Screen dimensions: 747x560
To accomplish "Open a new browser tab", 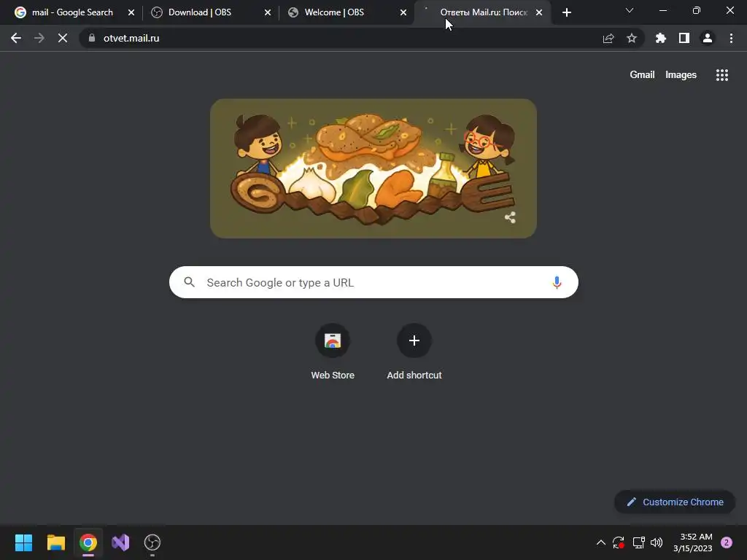I will coord(566,13).
